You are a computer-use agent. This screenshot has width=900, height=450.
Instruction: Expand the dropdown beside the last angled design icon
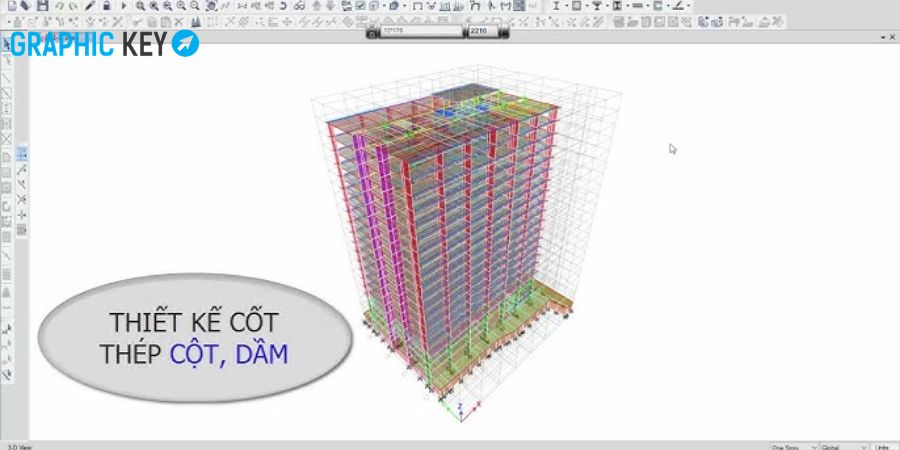(x=688, y=6)
